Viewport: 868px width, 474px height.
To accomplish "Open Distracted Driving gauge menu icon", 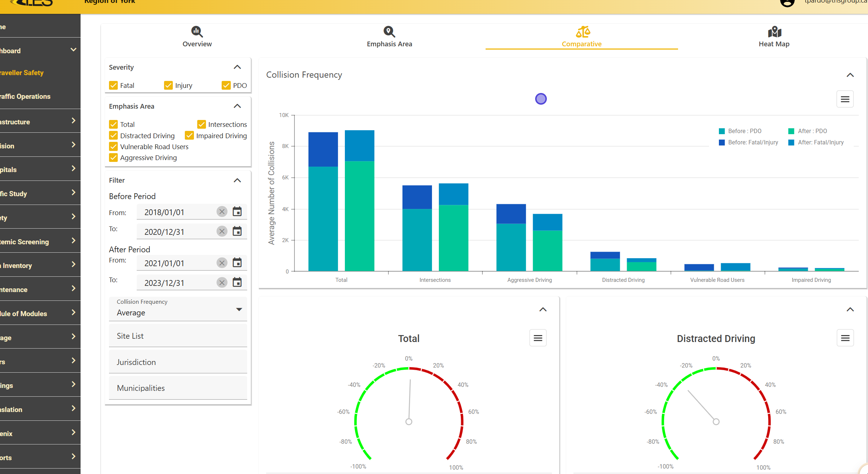I will pyautogui.click(x=845, y=338).
